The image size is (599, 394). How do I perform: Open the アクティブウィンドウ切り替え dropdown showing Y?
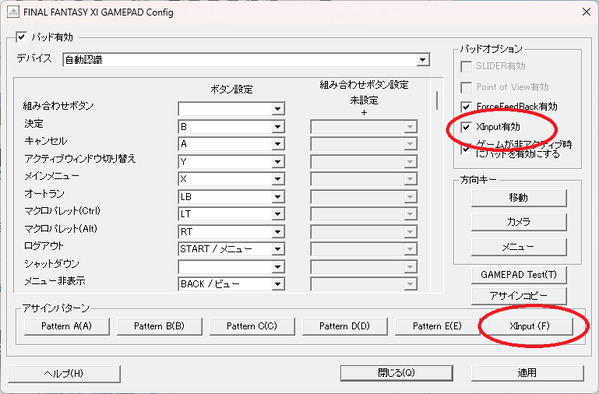[231, 162]
